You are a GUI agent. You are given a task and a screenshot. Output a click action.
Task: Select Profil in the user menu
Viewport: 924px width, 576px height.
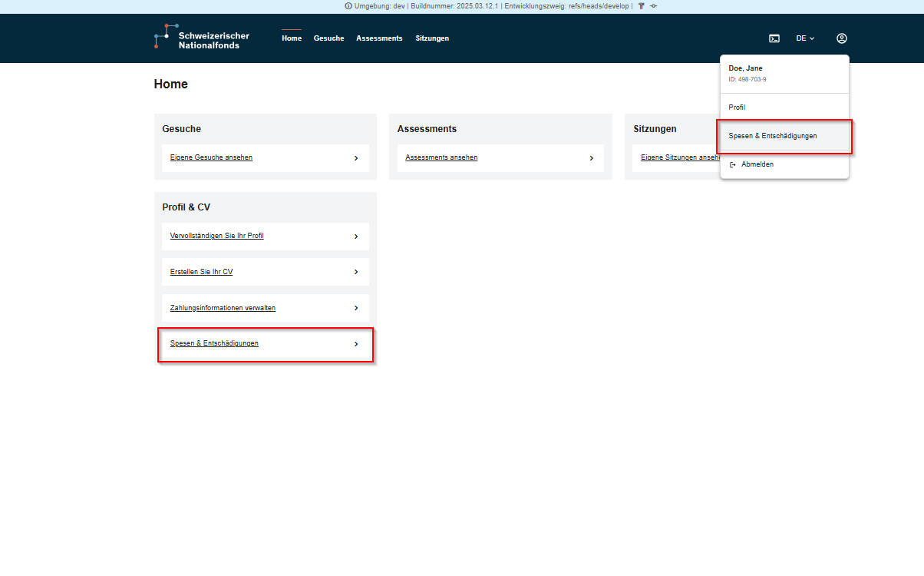(x=737, y=108)
